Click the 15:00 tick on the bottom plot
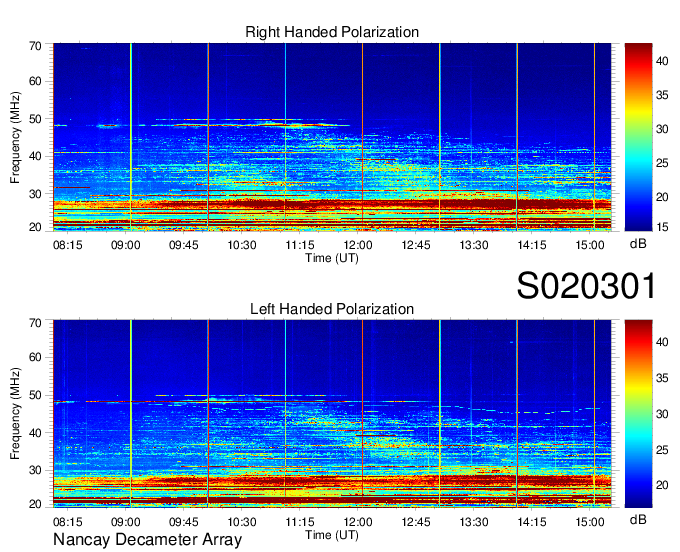This screenshot has width=680, height=552. 590,522
